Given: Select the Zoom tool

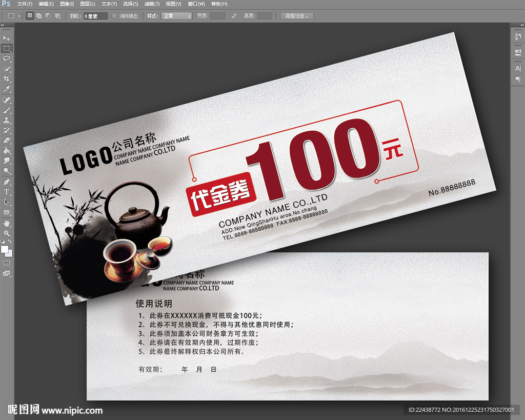Looking at the screenshot, I should pos(6,233).
